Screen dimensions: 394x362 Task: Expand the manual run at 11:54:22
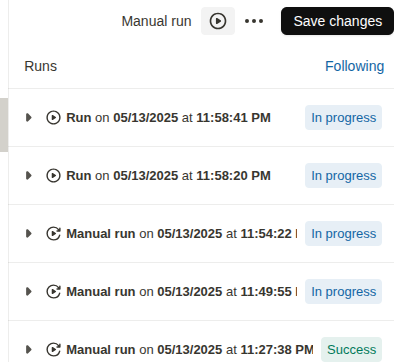tap(29, 234)
